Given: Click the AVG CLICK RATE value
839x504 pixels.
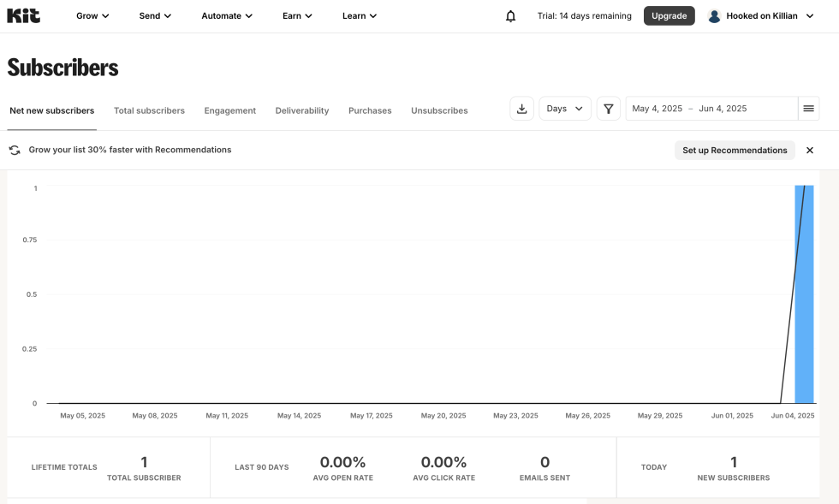Looking at the screenshot, I should [x=443, y=462].
